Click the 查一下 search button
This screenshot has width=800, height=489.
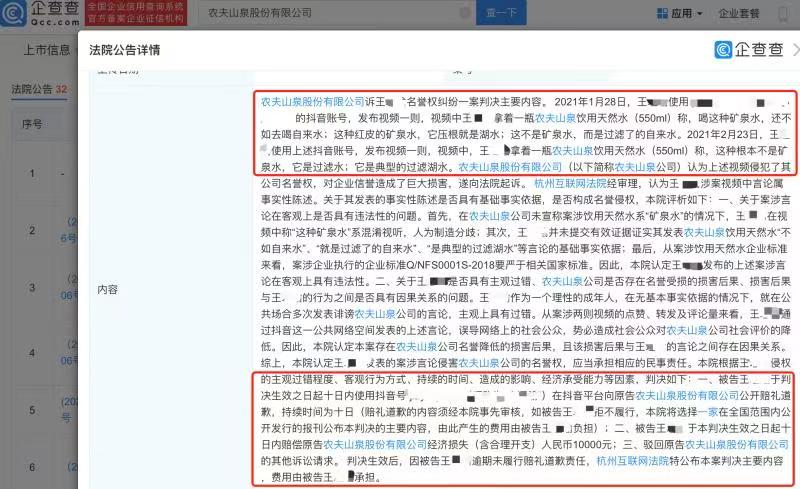[x=501, y=13]
